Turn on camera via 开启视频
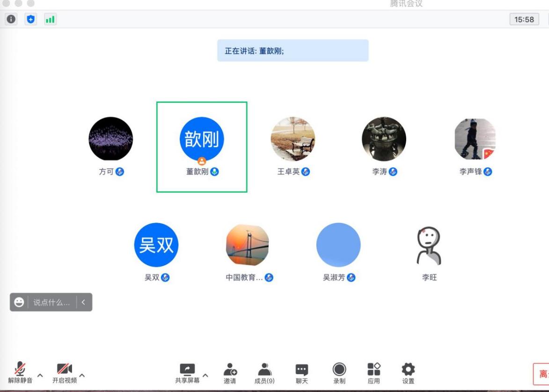The width and height of the screenshot is (549, 392). click(x=64, y=373)
